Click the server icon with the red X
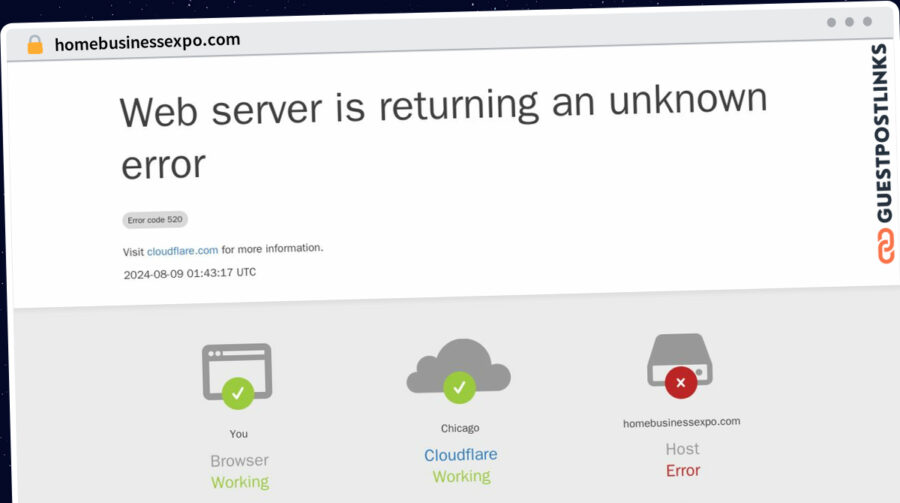This screenshot has height=503, width=900. click(680, 366)
